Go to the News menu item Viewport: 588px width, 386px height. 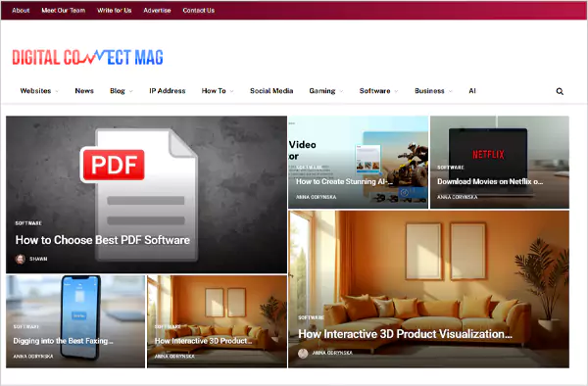click(84, 91)
